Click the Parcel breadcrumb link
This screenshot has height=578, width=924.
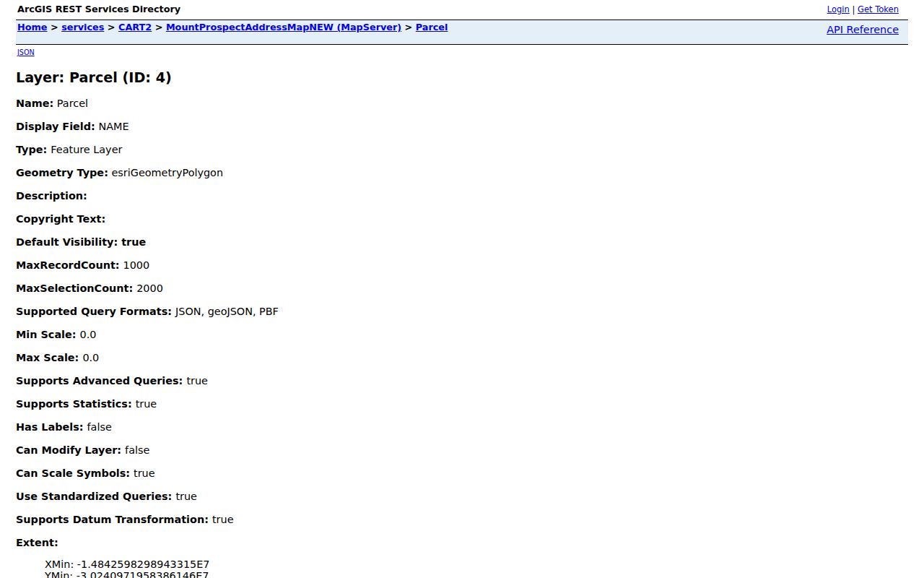[x=432, y=27]
